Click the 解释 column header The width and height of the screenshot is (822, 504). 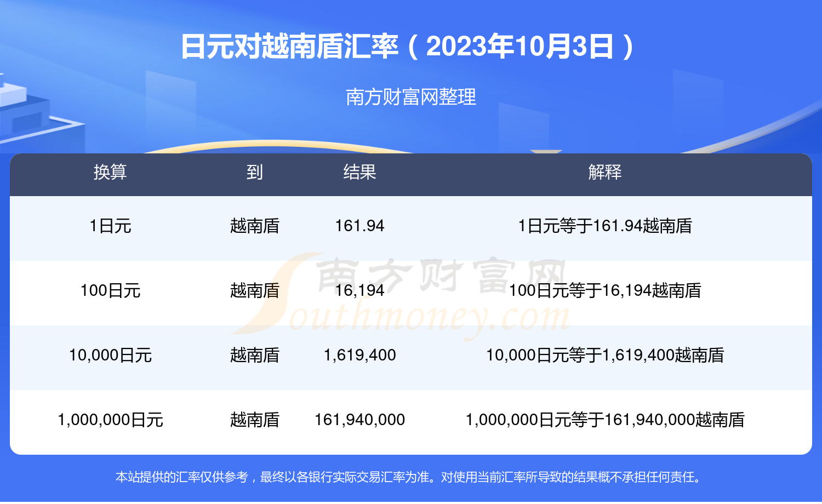(x=605, y=172)
